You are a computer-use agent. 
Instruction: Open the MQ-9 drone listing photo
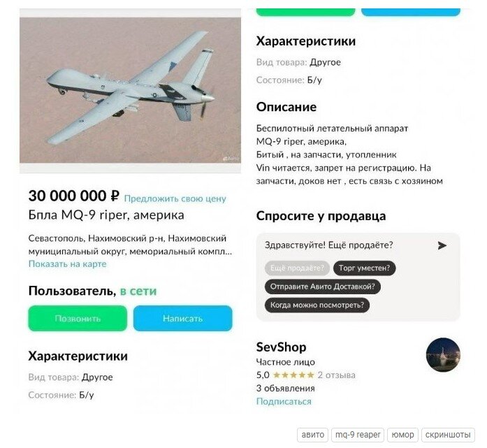pos(130,89)
